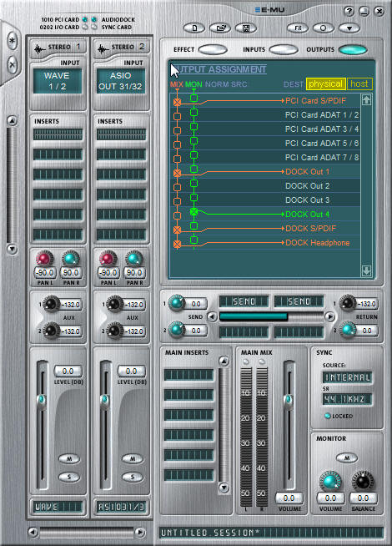Click the asterisk new strip button
Screen dimensions: 392x546
13,41
